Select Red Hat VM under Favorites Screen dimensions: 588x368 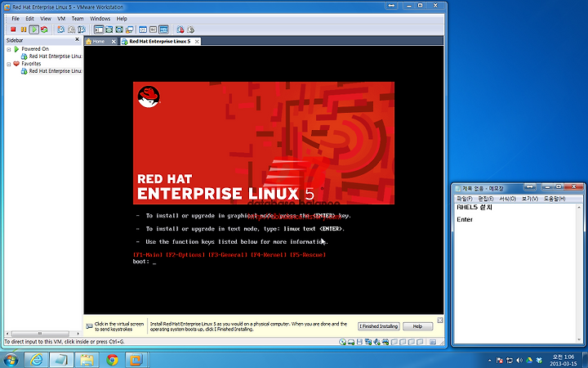(x=51, y=71)
